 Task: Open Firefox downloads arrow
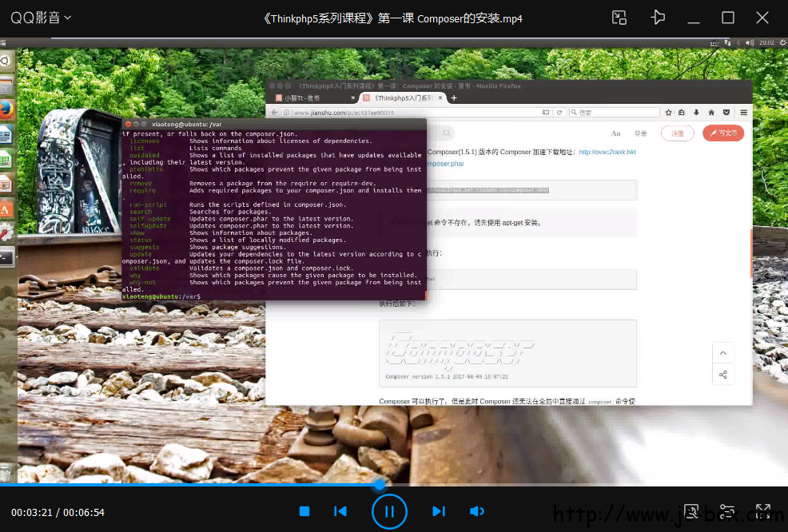click(x=697, y=113)
